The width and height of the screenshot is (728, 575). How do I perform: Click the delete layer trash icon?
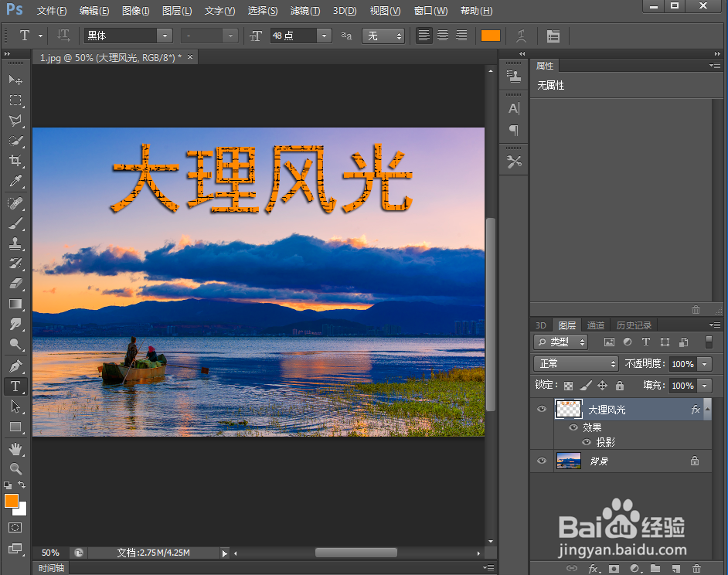[x=699, y=568]
